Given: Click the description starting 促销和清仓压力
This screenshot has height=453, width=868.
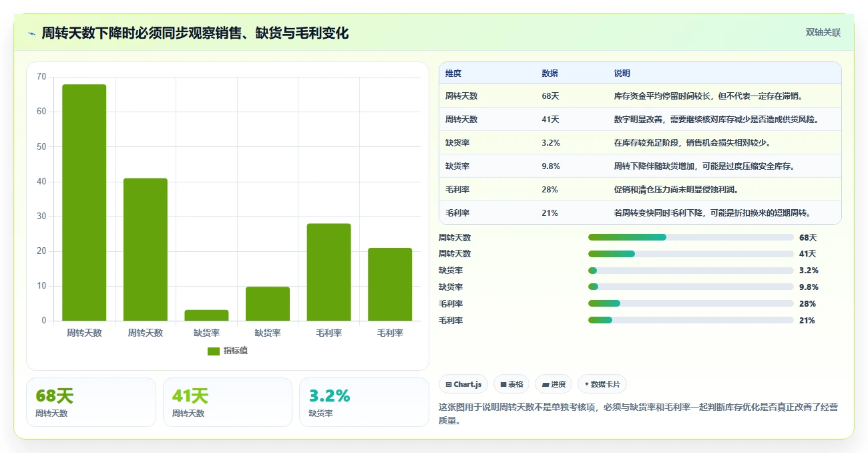Looking at the screenshot, I should click(x=676, y=190).
